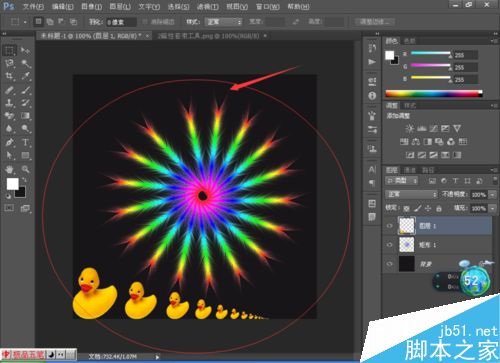Viewport: 500px width, 363px height.
Task: Select the Eyedropper tool
Action: point(25,76)
